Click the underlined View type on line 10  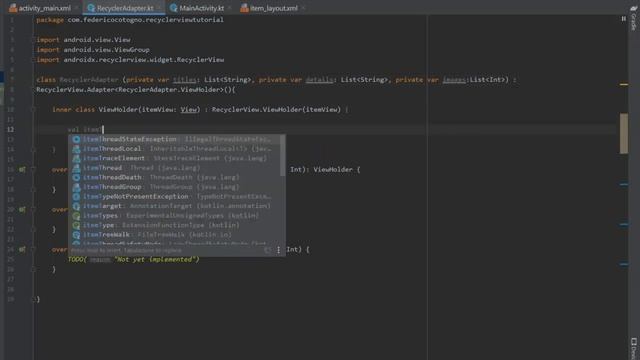click(x=188, y=109)
